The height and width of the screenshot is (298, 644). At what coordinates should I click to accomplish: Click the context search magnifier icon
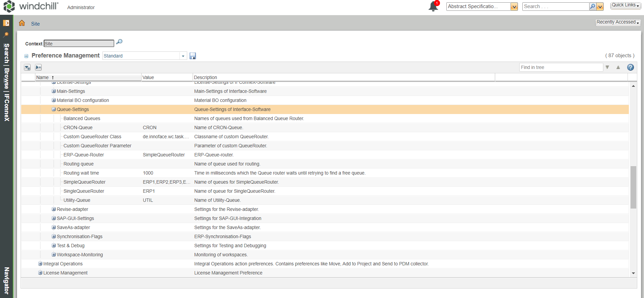point(119,42)
